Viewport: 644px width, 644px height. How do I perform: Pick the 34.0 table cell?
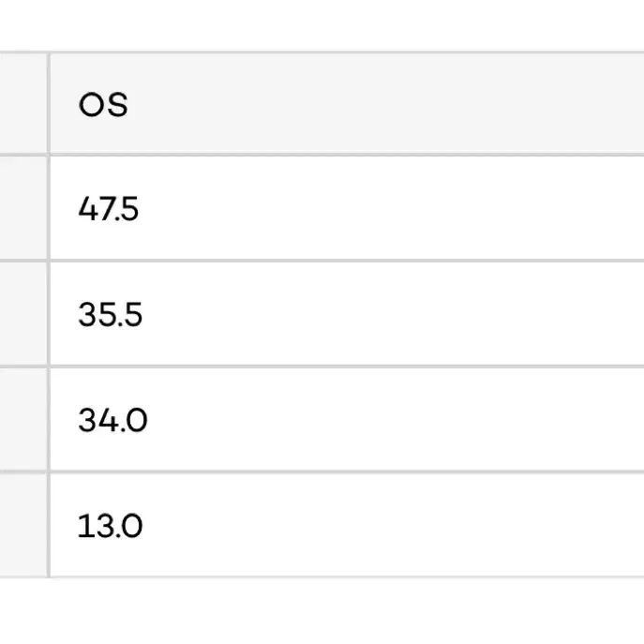(x=347, y=419)
